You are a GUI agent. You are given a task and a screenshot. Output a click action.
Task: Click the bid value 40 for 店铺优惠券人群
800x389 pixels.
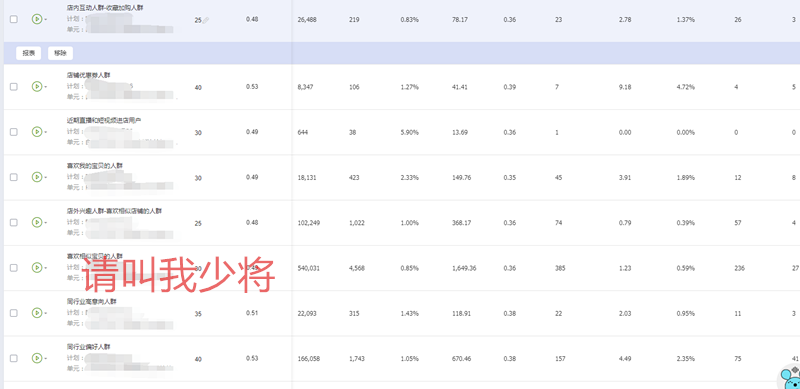198,87
